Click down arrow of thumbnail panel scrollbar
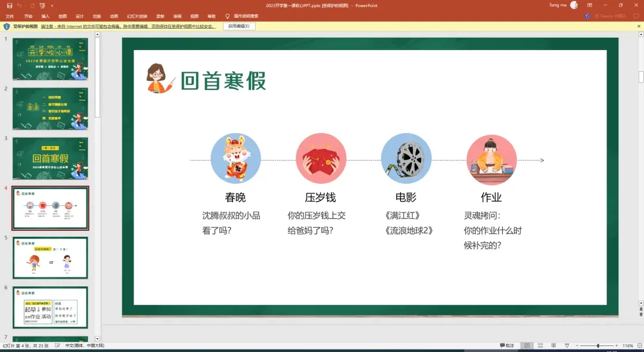 coord(97,339)
